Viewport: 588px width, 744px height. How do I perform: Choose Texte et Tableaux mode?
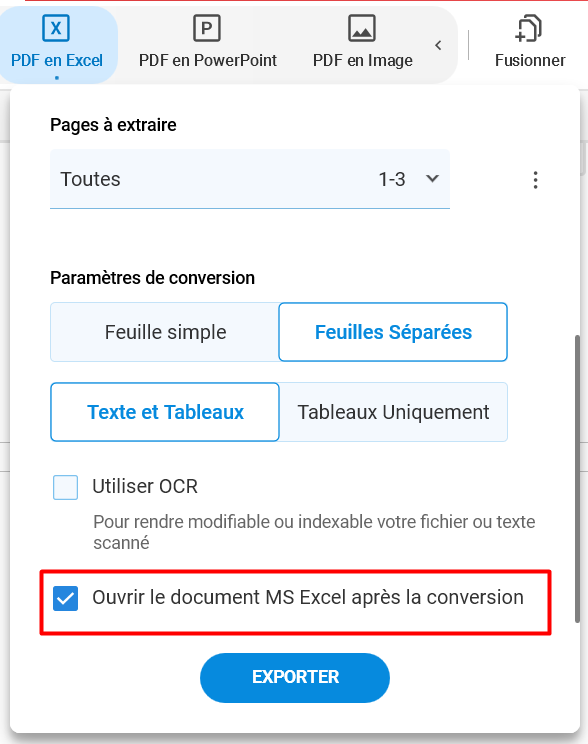pyautogui.click(x=165, y=412)
